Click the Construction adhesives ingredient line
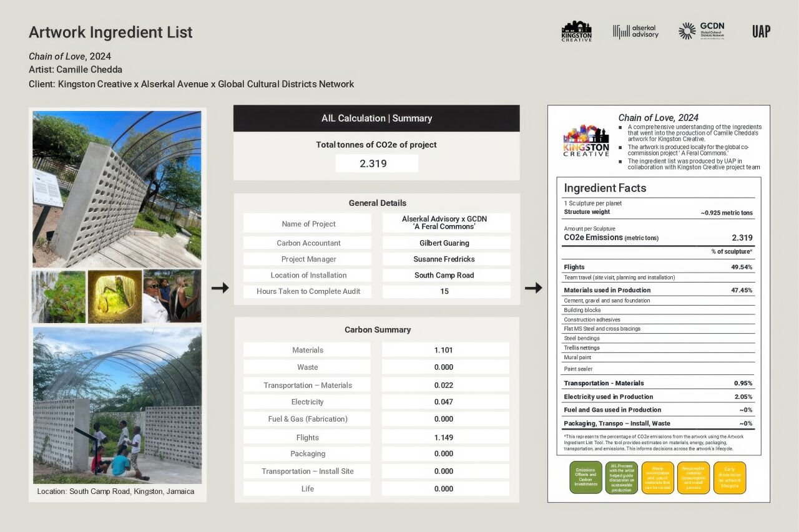Screen dimensions: 799x532 [x=592, y=319]
